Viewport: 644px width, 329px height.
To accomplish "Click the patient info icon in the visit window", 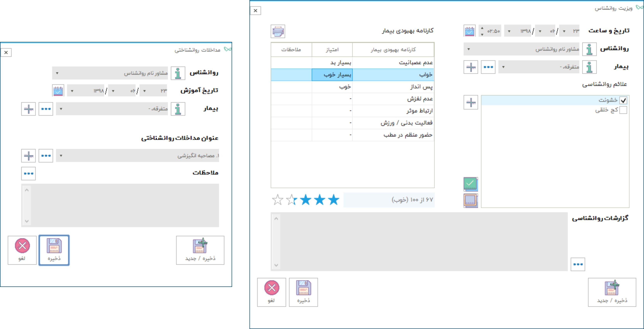I will (x=589, y=67).
